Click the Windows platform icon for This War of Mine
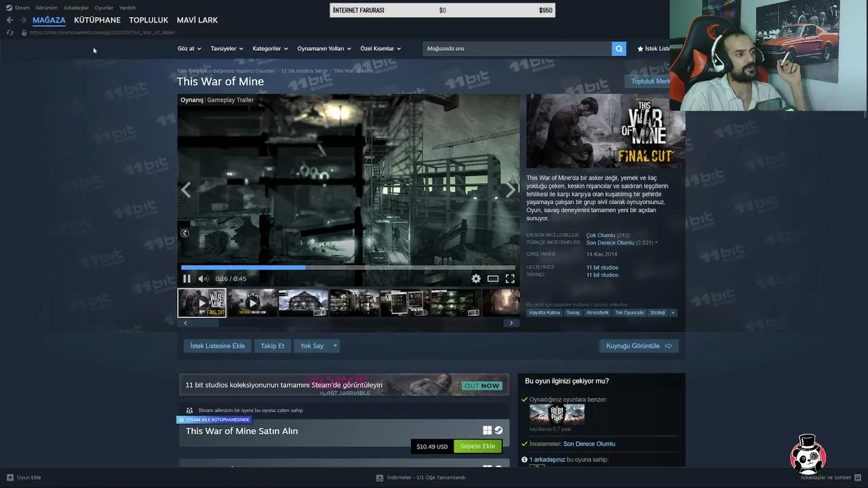The image size is (868, 488). click(487, 430)
